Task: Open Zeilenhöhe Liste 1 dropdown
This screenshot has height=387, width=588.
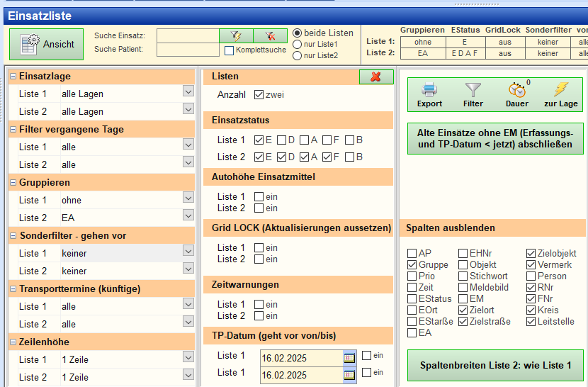Action: [188, 357]
